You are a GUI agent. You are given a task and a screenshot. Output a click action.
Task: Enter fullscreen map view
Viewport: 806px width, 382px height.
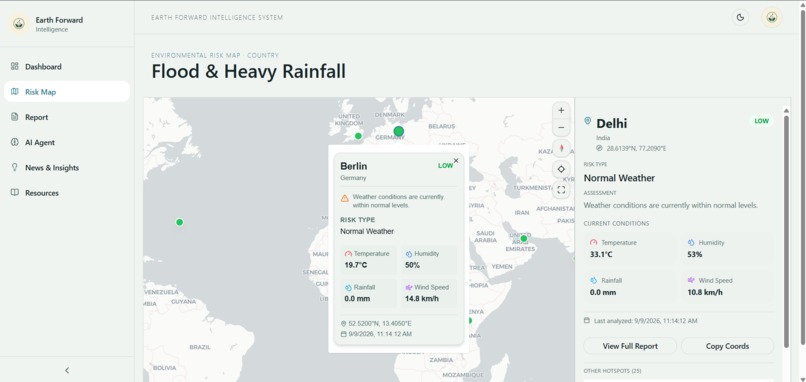(561, 190)
